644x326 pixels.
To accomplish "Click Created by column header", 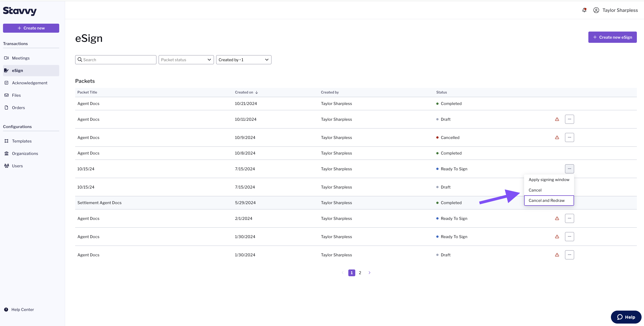I will (330, 92).
